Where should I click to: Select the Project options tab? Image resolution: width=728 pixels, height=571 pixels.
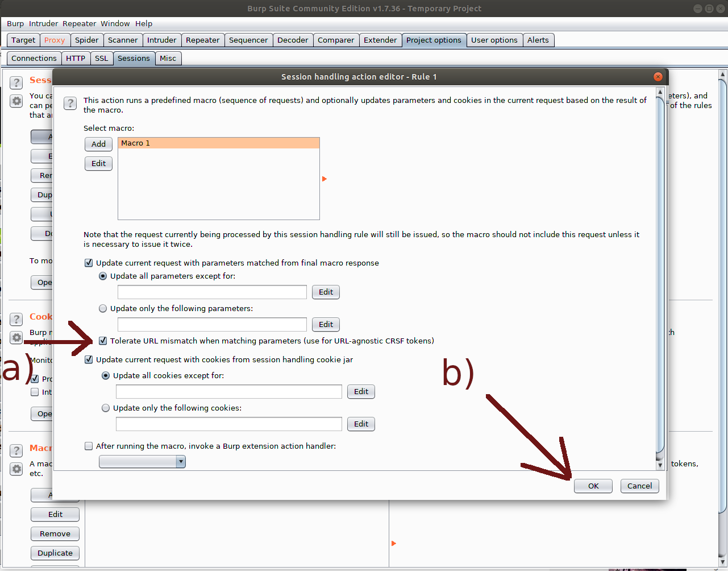(434, 40)
